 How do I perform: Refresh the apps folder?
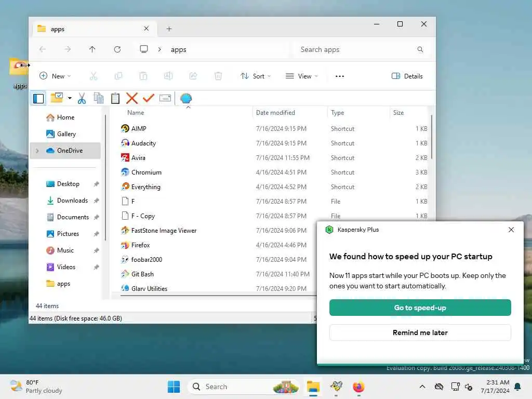[117, 49]
